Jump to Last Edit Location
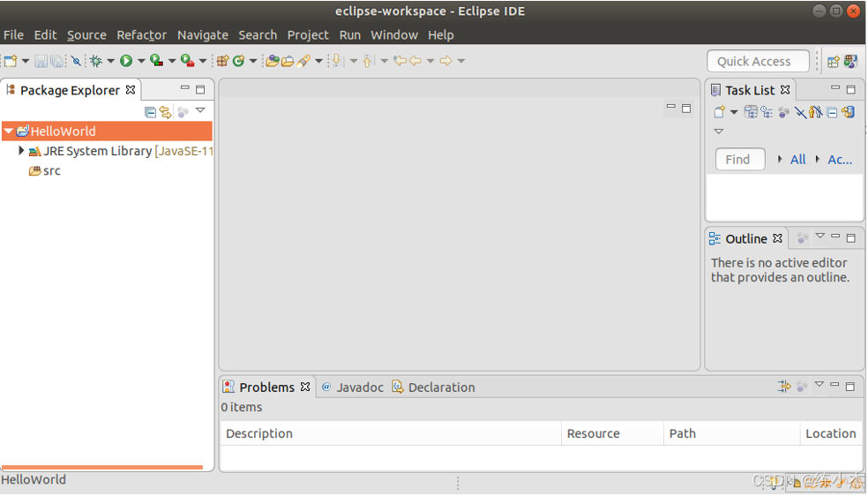This screenshot has width=868, height=496. [x=400, y=61]
